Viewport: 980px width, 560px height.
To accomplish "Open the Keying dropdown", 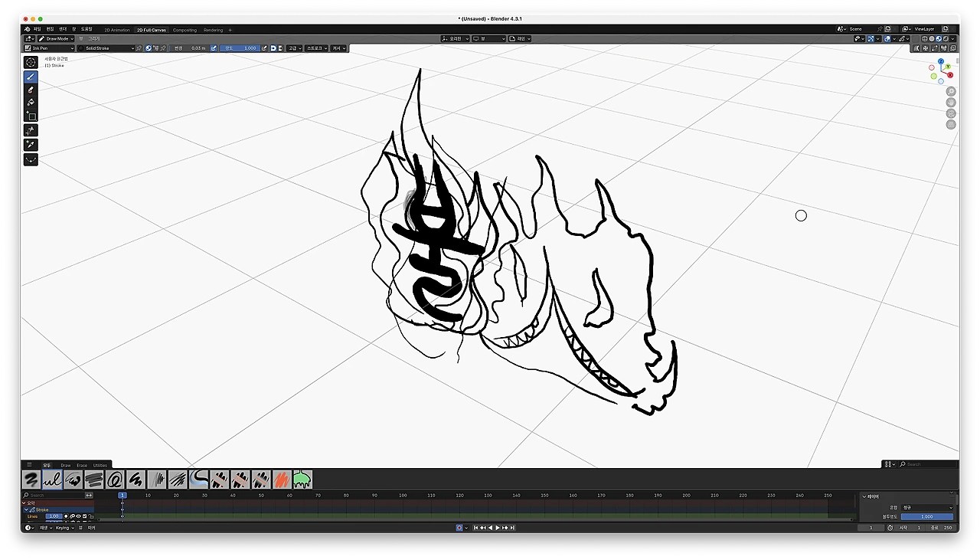I will (x=64, y=528).
